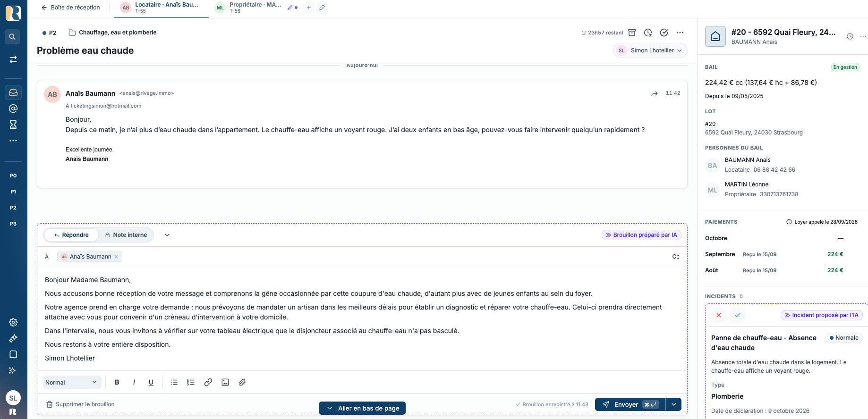Accept the AI-proposed incident with green check

point(738,315)
